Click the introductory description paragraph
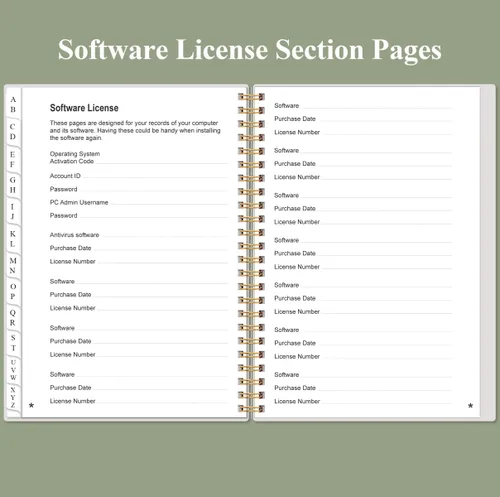 (x=135, y=130)
